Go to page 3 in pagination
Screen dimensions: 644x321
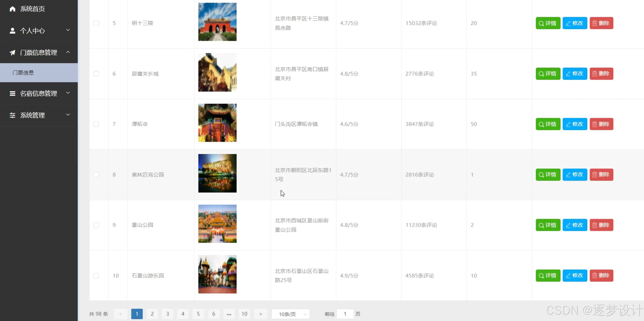168,314
